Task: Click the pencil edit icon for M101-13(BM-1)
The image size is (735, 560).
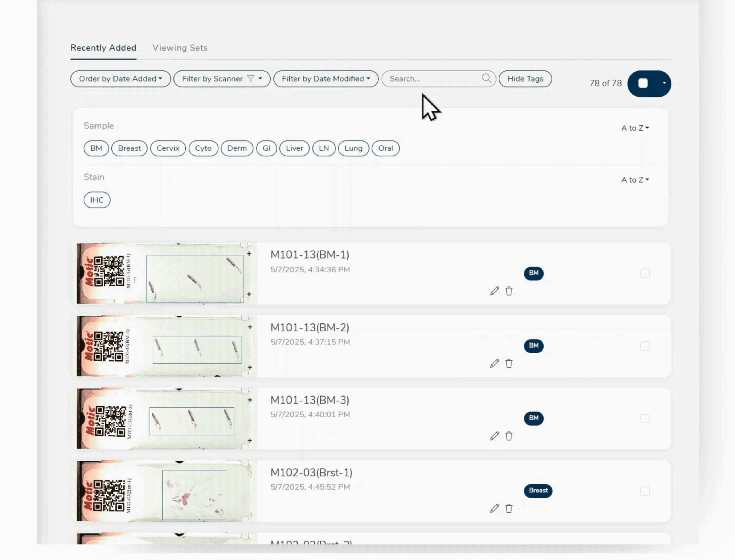Action: pyautogui.click(x=495, y=291)
